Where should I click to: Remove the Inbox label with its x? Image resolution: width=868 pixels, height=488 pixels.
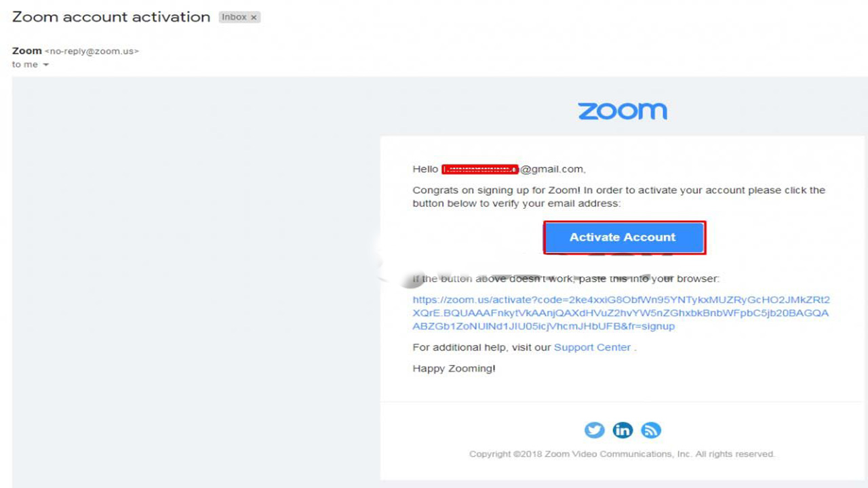(x=254, y=18)
